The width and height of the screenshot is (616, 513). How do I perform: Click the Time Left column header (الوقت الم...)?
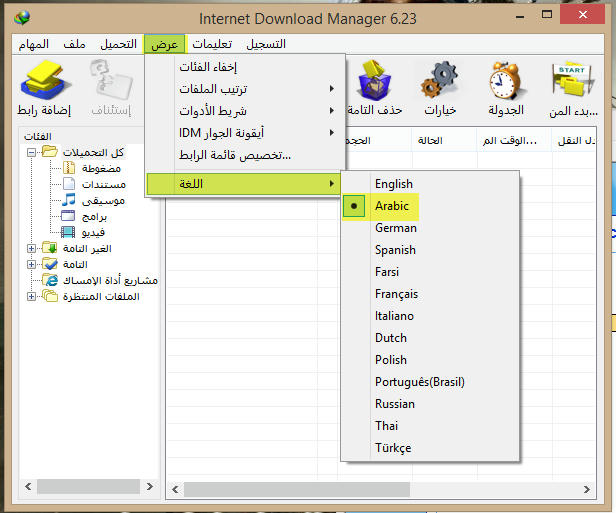click(x=514, y=140)
